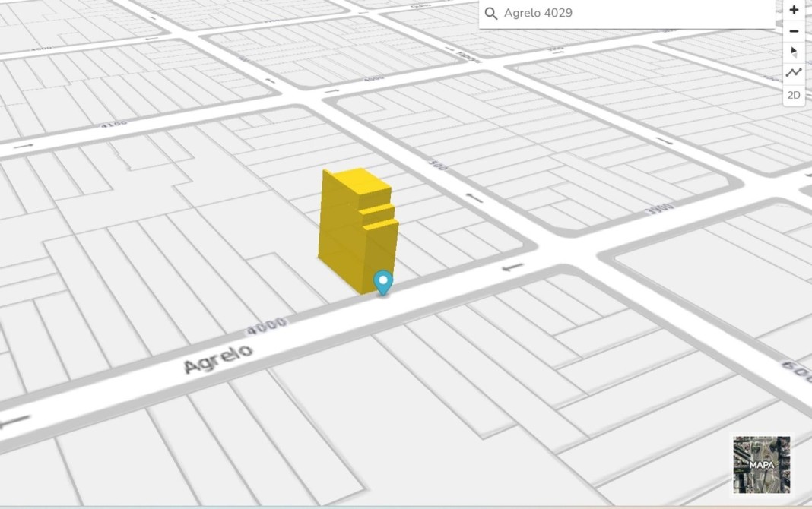Zoom in with the plus button
The height and width of the screenshot is (509, 812).
[x=794, y=10]
